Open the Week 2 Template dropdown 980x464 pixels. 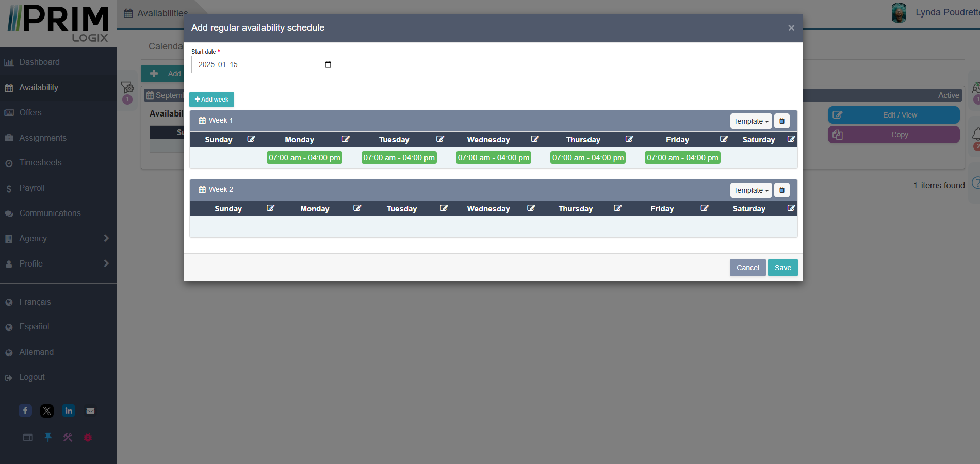pos(750,190)
